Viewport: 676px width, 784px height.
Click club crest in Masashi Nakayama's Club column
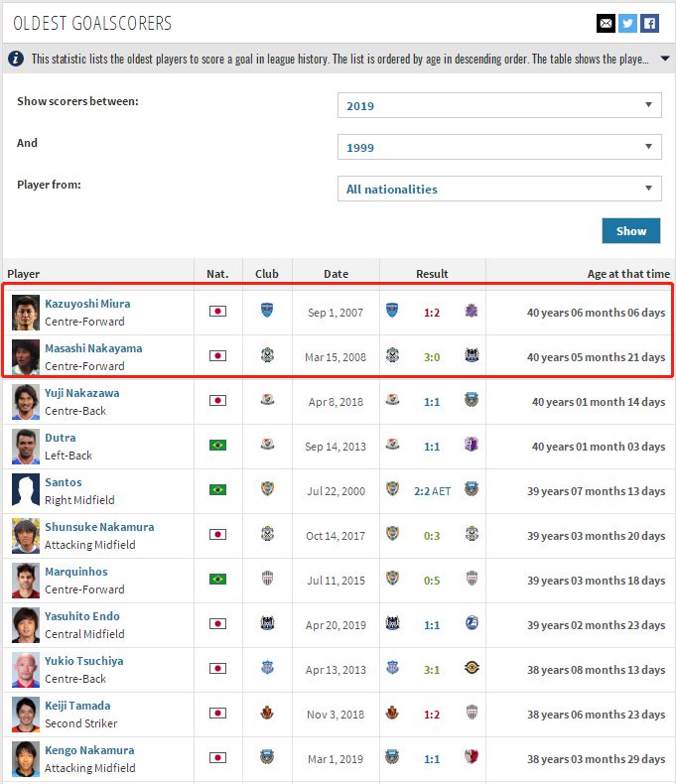[x=267, y=355]
